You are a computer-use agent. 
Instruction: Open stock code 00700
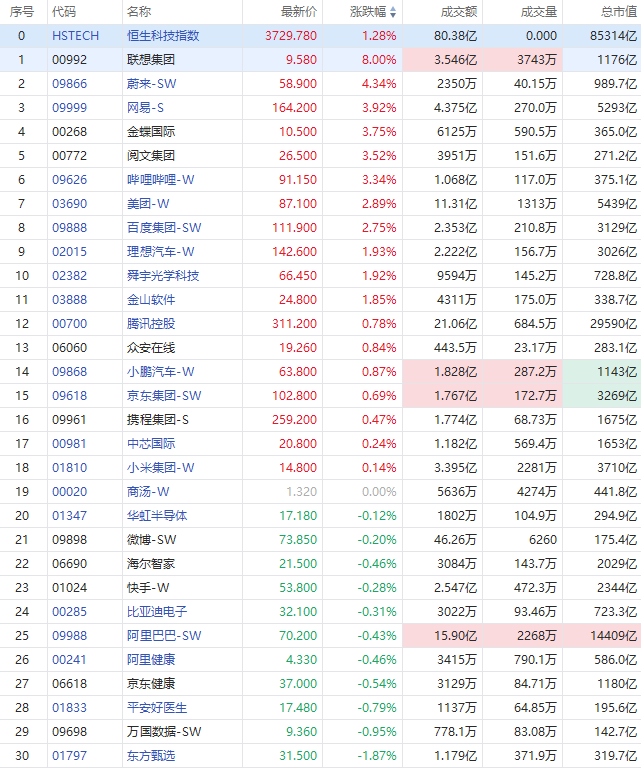coord(70,324)
